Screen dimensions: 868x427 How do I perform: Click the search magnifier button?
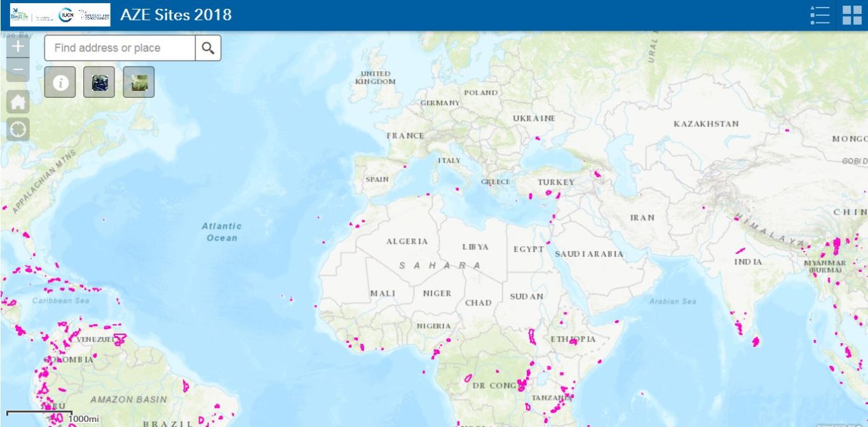coord(208,48)
